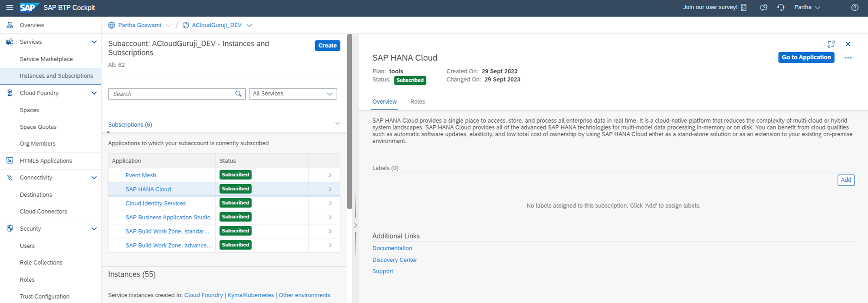868x303 pixels.
Task: Open the three-dot more actions menu
Action: 848,58
